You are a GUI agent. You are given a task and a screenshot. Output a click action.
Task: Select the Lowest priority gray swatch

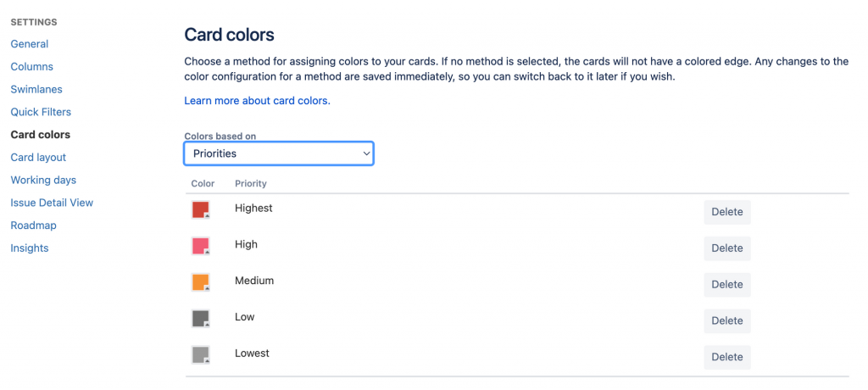point(201,355)
